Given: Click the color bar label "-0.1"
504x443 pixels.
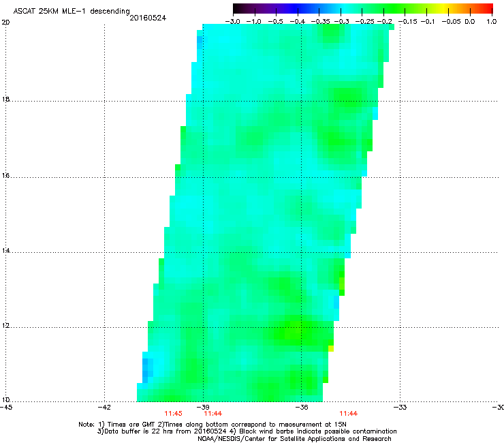Looking at the screenshot, I should (428, 22).
